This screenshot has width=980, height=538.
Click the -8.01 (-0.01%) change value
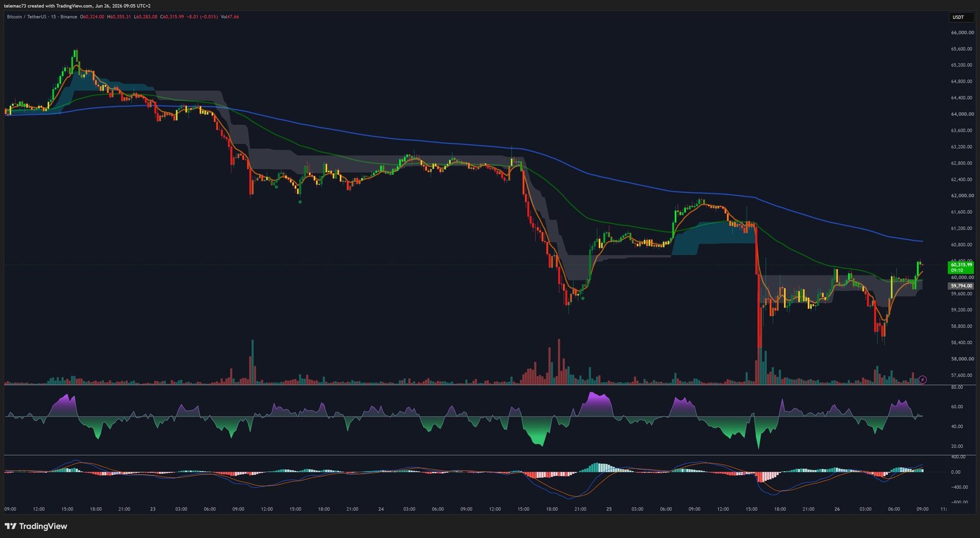click(x=202, y=17)
